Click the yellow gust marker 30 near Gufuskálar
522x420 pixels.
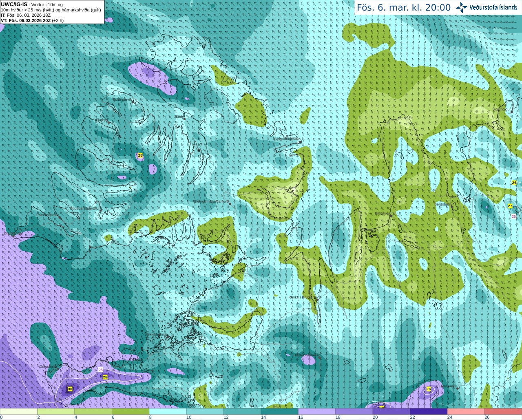pos(70,389)
